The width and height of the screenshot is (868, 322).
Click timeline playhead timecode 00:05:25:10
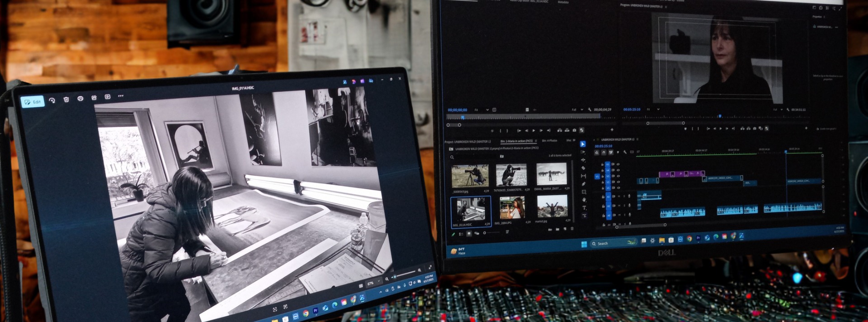coord(604,146)
